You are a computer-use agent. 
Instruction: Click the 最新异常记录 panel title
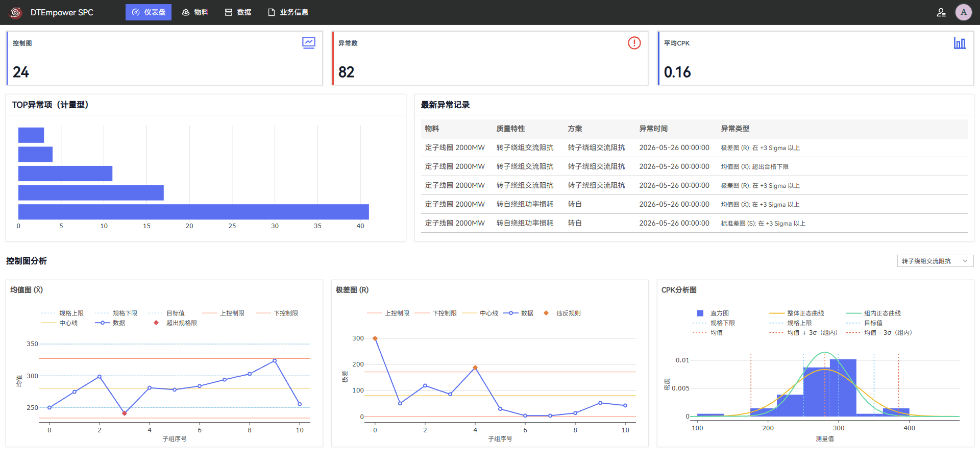(445, 105)
